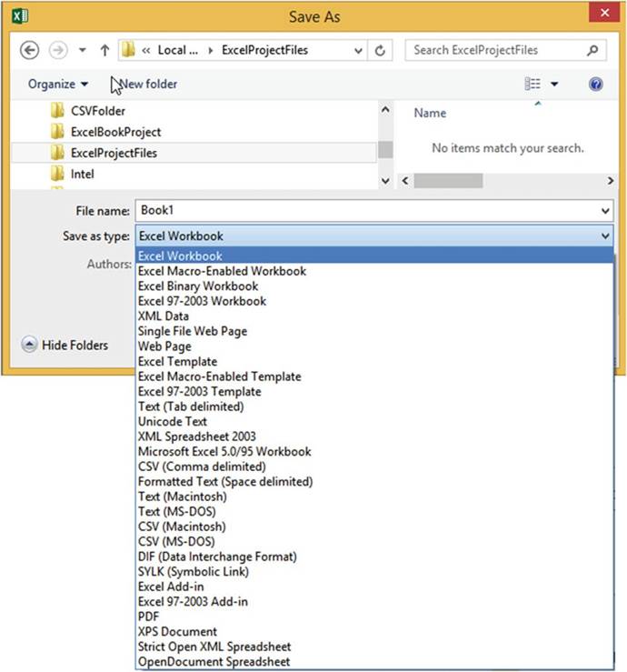Viewport: 627px width, 672px height.
Task: Click the search magnifier icon
Action: [x=592, y=50]
